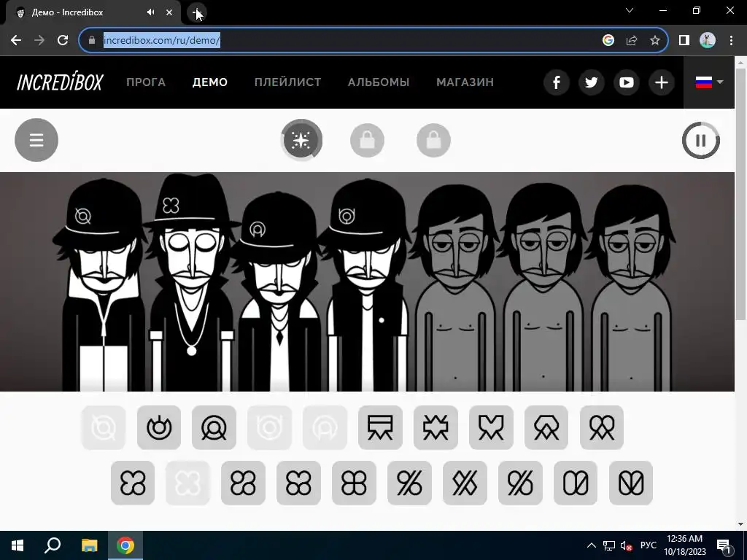
Task: Click the faded first beat icon in the top row
Action: click(x=104, y=427)
